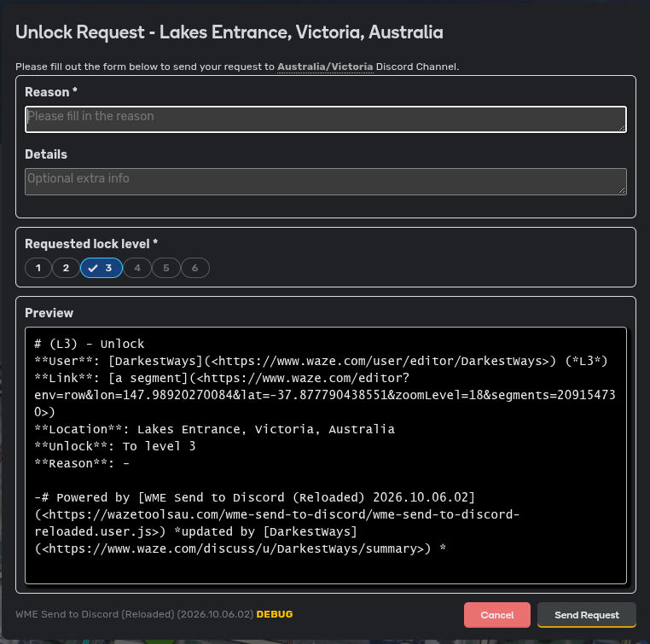
Task: Click the '**Unlock**: To level 3' line
Action: click(x=115, y=446)
